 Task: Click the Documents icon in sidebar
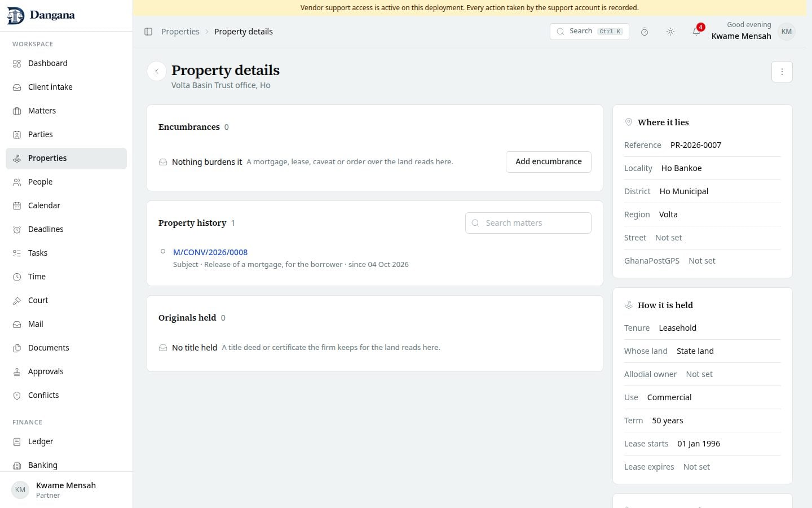[x=17, y=348]
